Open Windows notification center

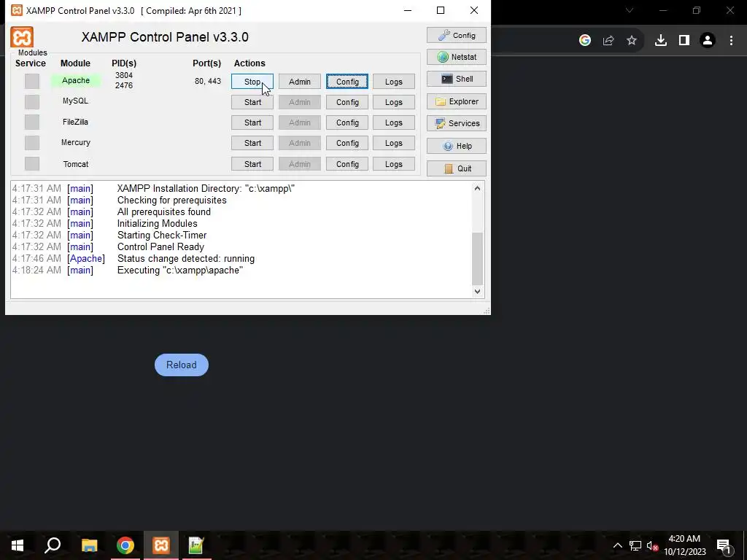724,545
